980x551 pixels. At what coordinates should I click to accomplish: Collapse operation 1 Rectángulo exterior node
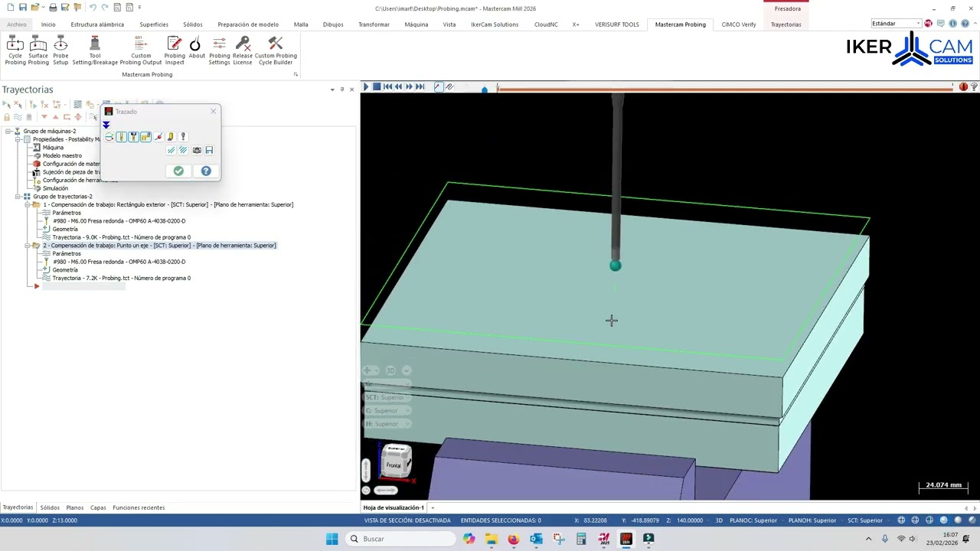point(27,204)
